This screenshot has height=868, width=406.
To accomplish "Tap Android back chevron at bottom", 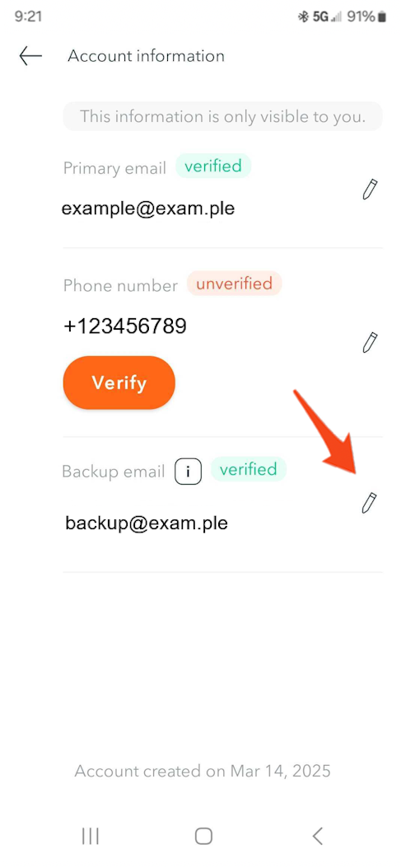I will (318, 836).
